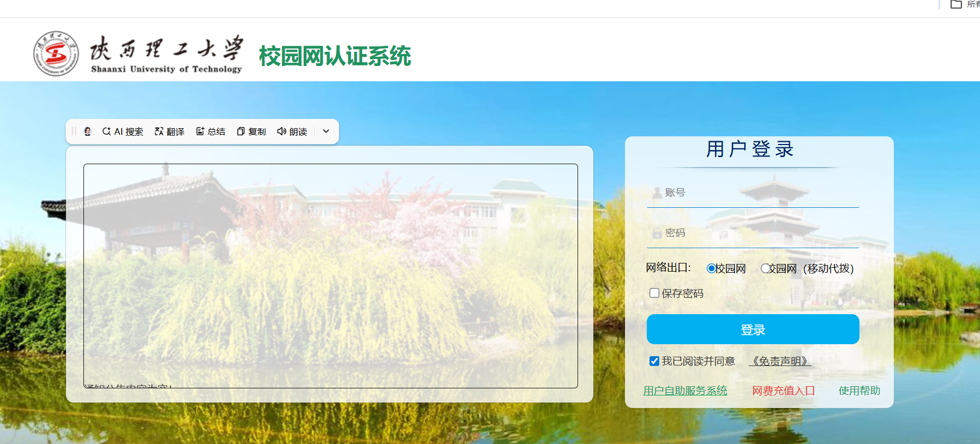Click the 复制 copy tool
The image size is (980, 444).
[251, 131]
